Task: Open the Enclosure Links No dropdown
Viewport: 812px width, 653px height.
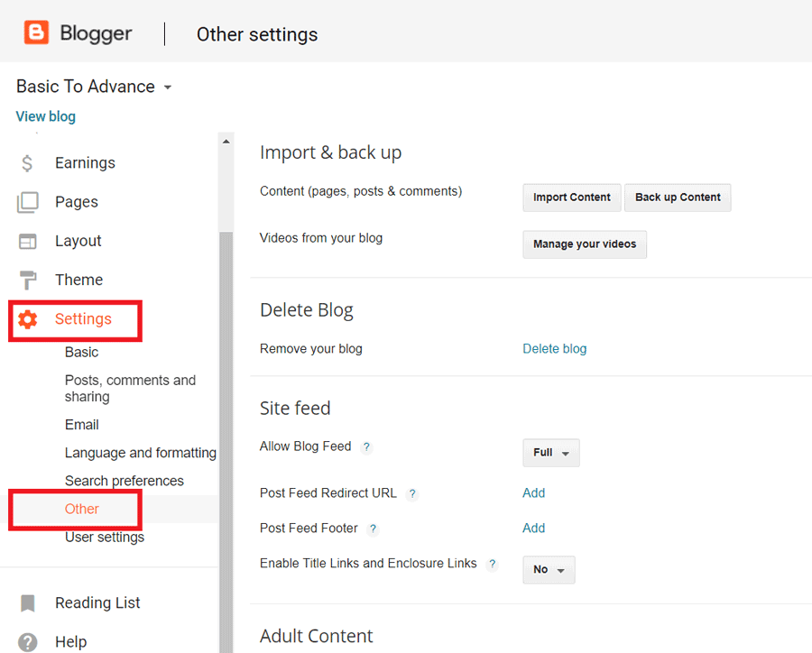Action: [x=549, y=570]
